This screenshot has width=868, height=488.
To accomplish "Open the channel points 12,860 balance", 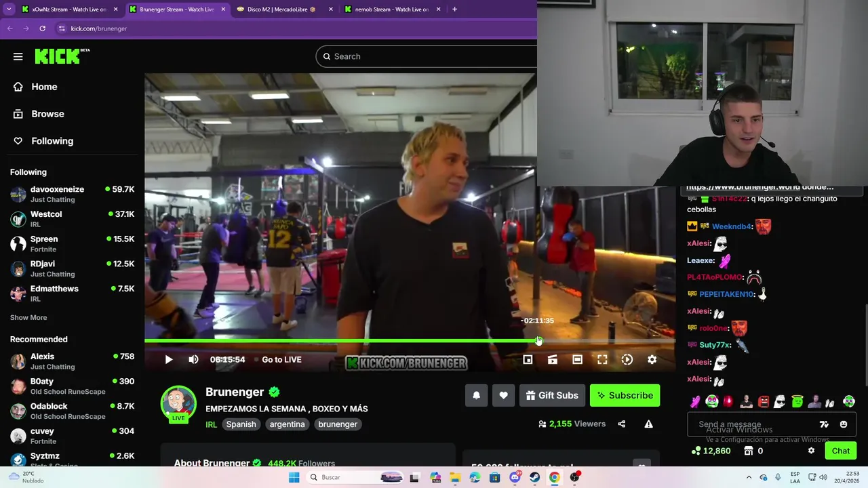I will [x=711, y=451].
